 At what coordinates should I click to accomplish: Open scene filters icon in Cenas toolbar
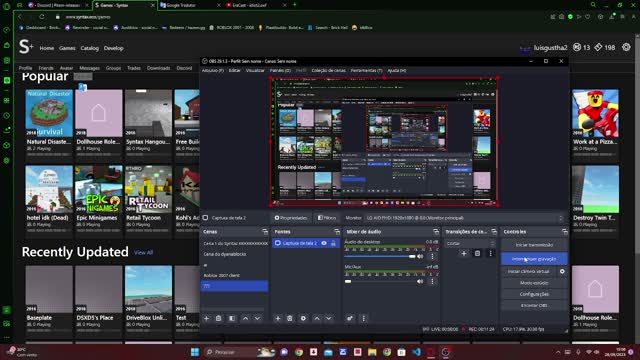[x=232, y=318]
